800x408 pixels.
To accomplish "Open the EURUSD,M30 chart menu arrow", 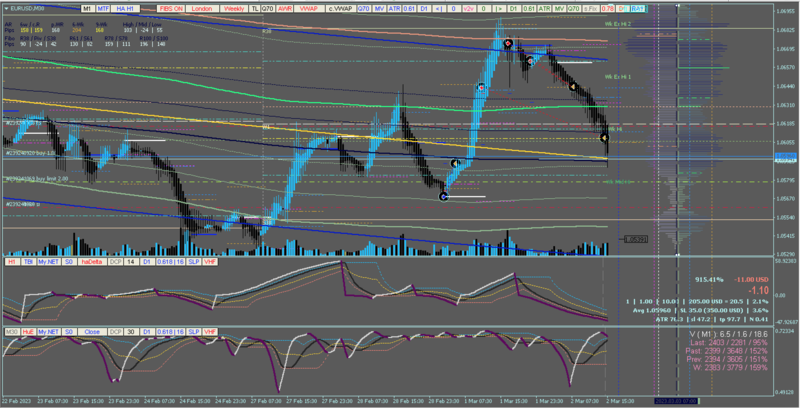I will click(x=7, y=9).
